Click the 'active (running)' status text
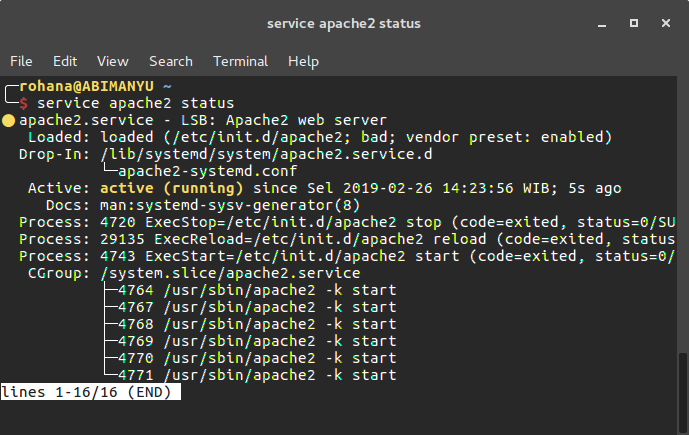Screen dimensions: 689x435 pos(171,188)
